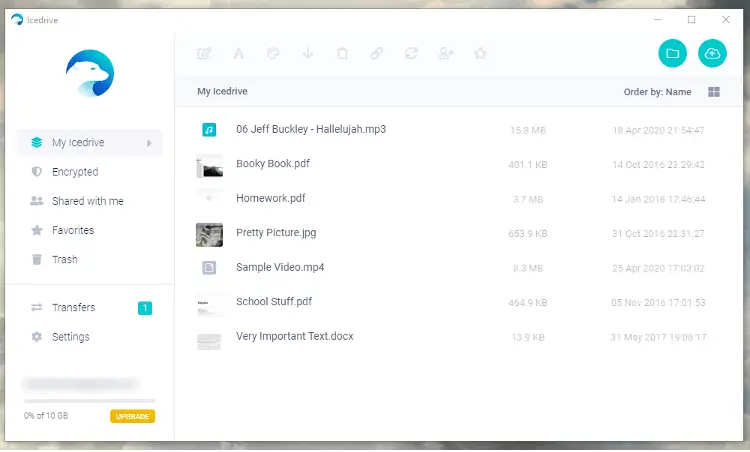This screenshot has width=750, height=452.
Task: Click the color palette toolbar icon
Action: [x=272, y=54]
